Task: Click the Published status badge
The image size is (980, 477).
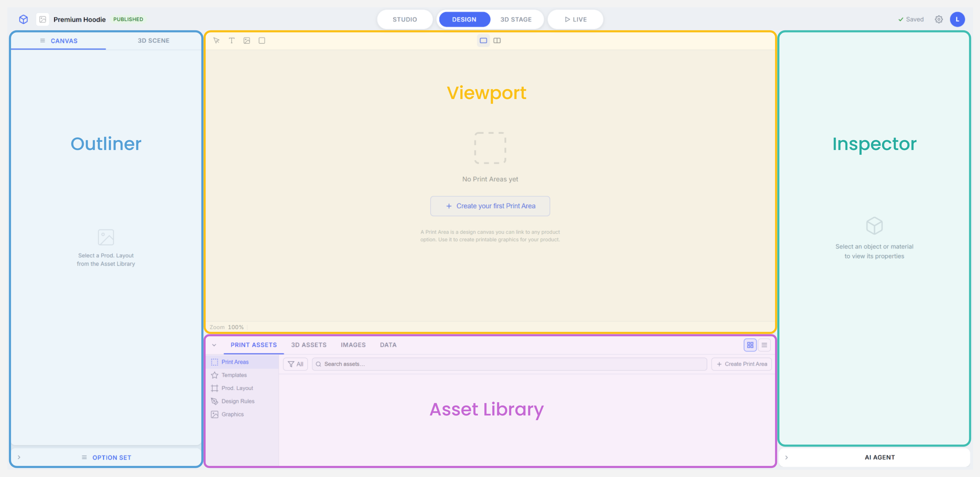Action: 128,20
